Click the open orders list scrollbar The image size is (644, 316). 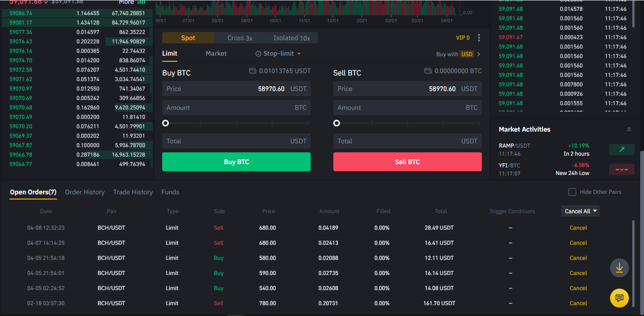(633, 263)
